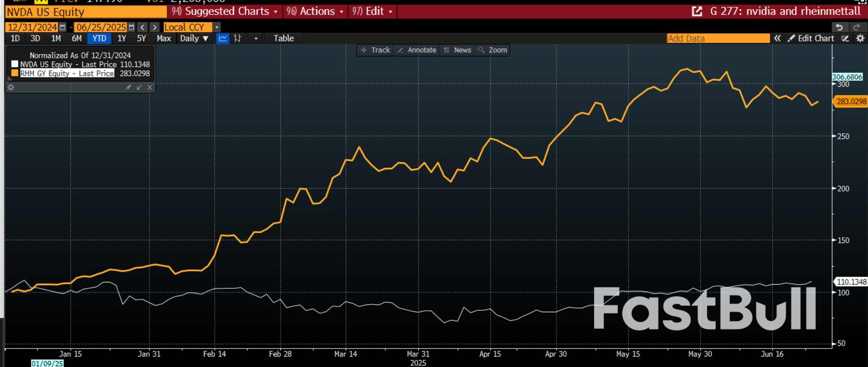
Task: Select the YTD period
Action: tap(99, 38)
